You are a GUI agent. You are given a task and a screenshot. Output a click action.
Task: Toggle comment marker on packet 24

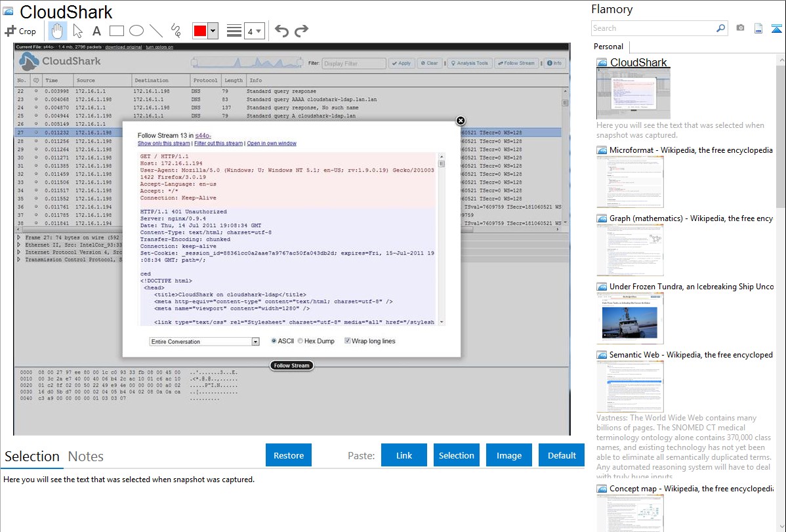(x=35, y=108)
